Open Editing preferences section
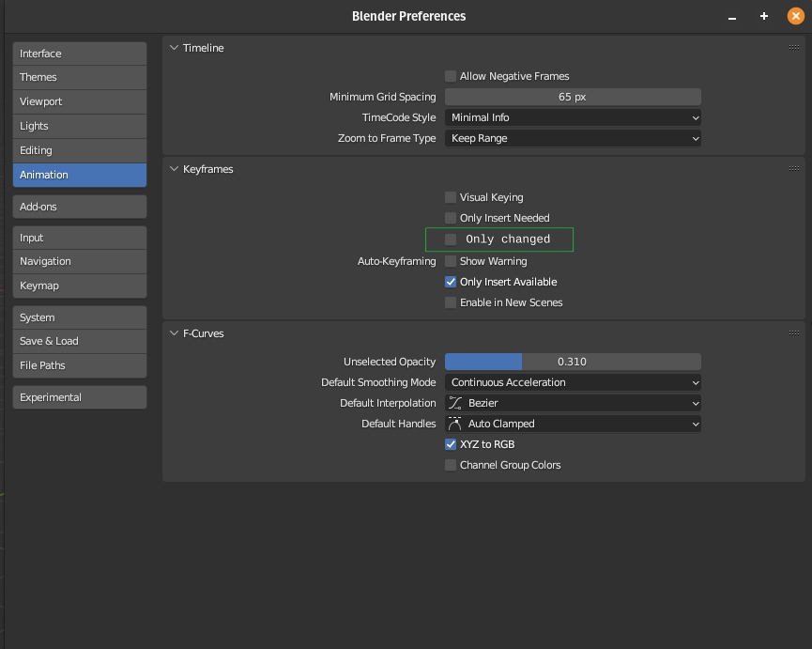The height and width of the screenshot is (649, 812). click(80, 150)
